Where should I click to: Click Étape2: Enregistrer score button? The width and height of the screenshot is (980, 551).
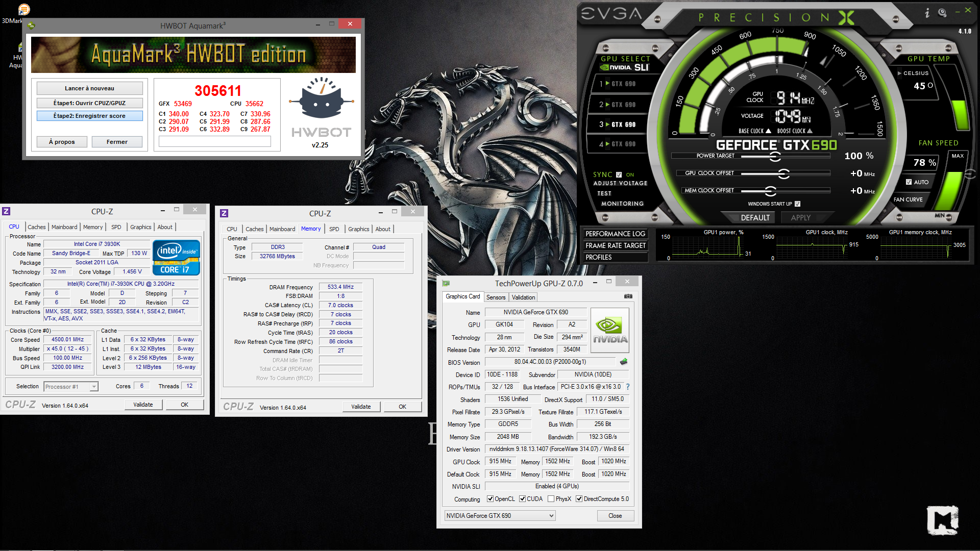pyautogui.click(x=89, y=116)
